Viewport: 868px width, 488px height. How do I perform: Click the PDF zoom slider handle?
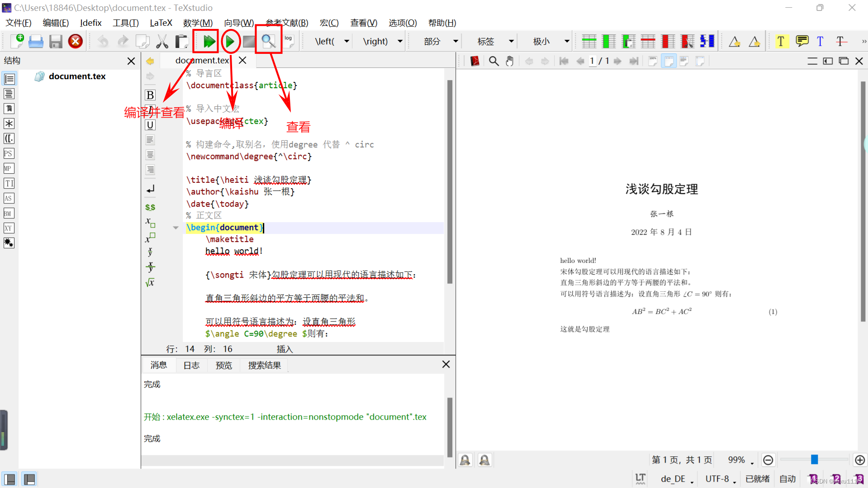(814, 460)
